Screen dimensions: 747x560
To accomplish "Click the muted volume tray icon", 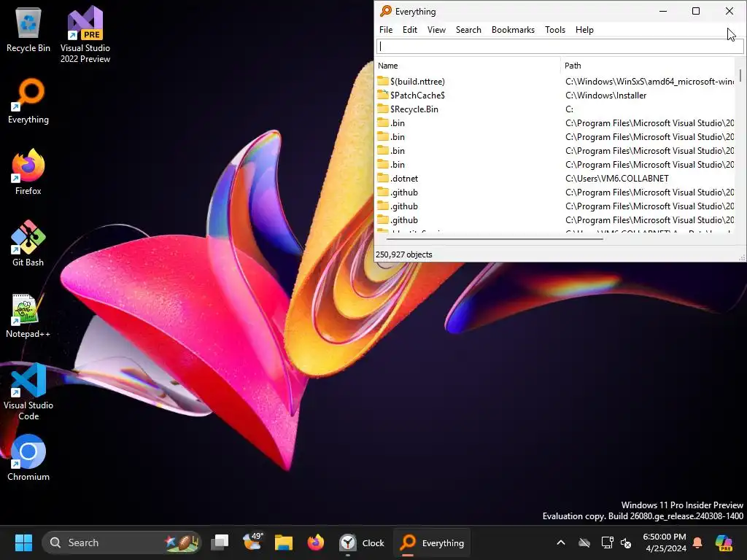I will [626, 542].
